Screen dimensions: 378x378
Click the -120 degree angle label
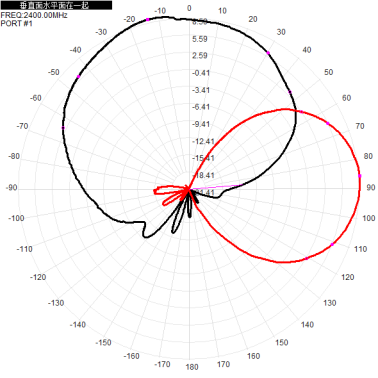pos(38,277)
